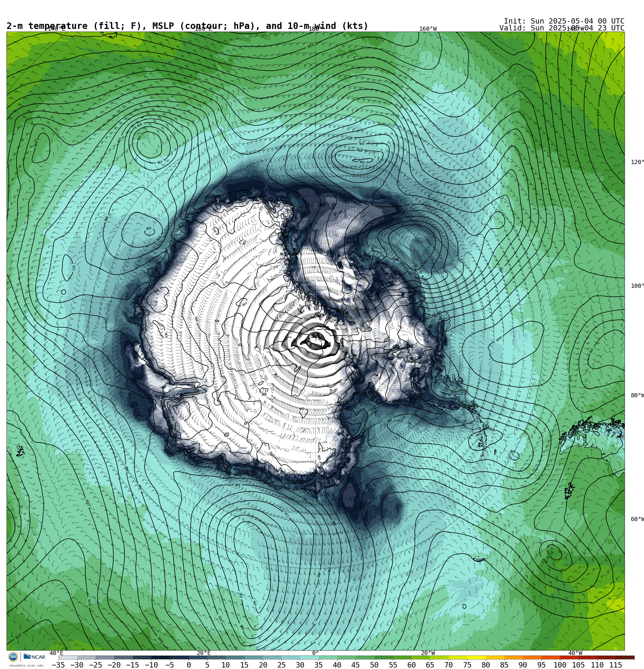Click the 80°W longitude label on right edge
This screenshot has height=669, width=644.
(x=637, y=395)
